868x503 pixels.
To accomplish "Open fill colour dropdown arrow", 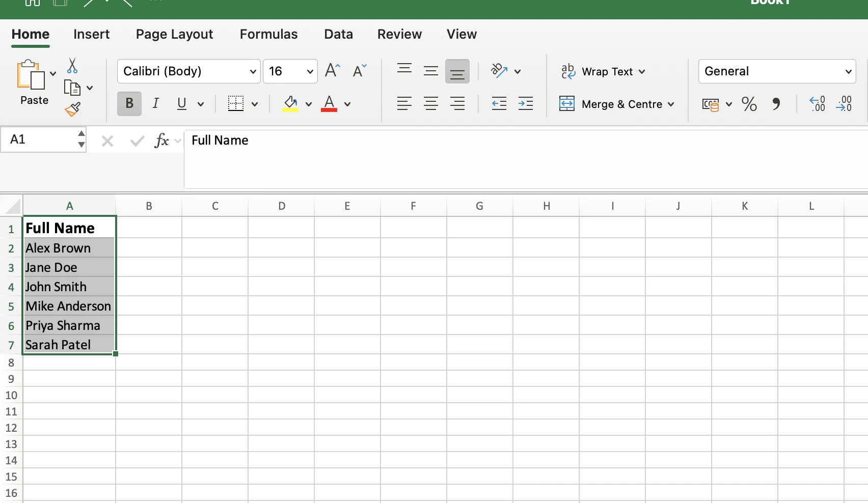I will 309,104.
